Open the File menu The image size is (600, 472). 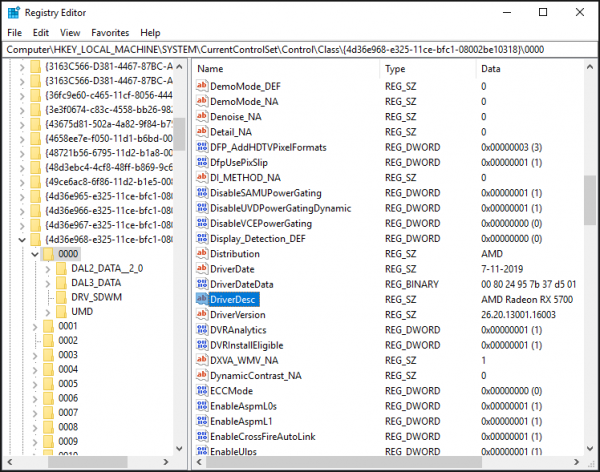coord(14,33)
